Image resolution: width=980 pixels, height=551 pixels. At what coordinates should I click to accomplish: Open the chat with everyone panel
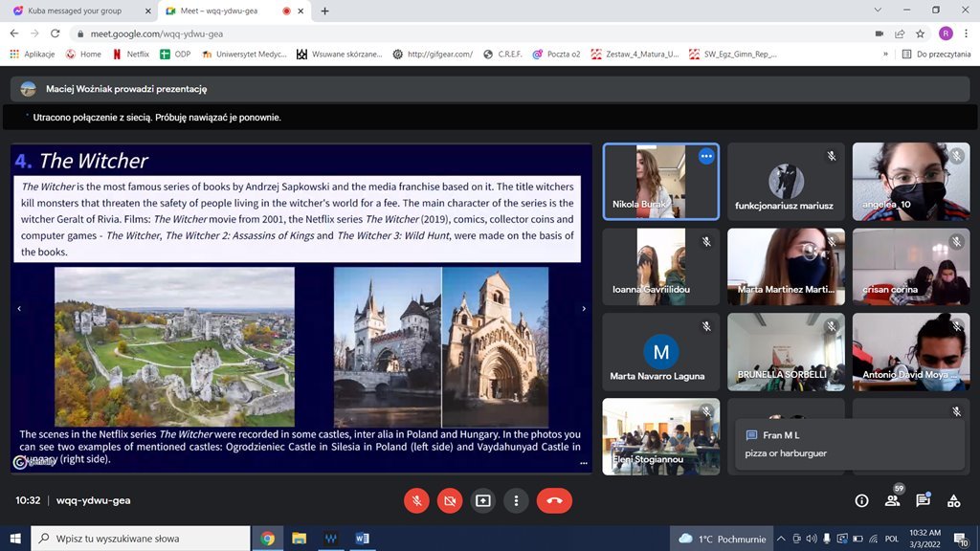point(924,500)
